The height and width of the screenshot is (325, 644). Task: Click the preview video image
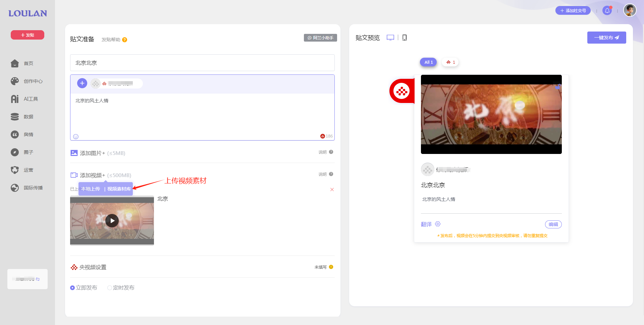[491, 114]
